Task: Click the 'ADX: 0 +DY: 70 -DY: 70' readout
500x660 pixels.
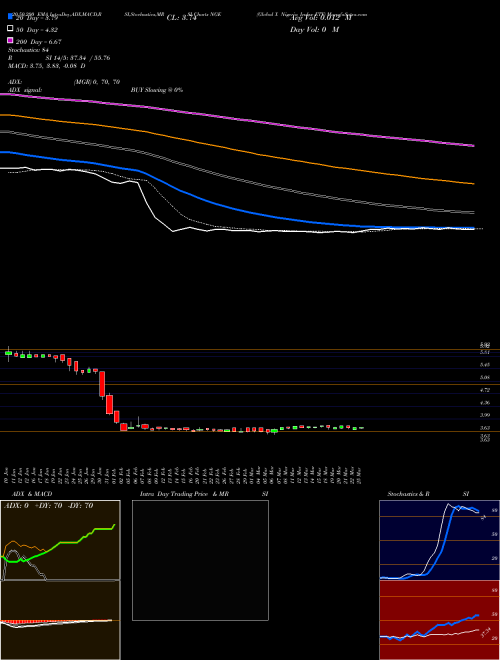Action: point(48,506)
